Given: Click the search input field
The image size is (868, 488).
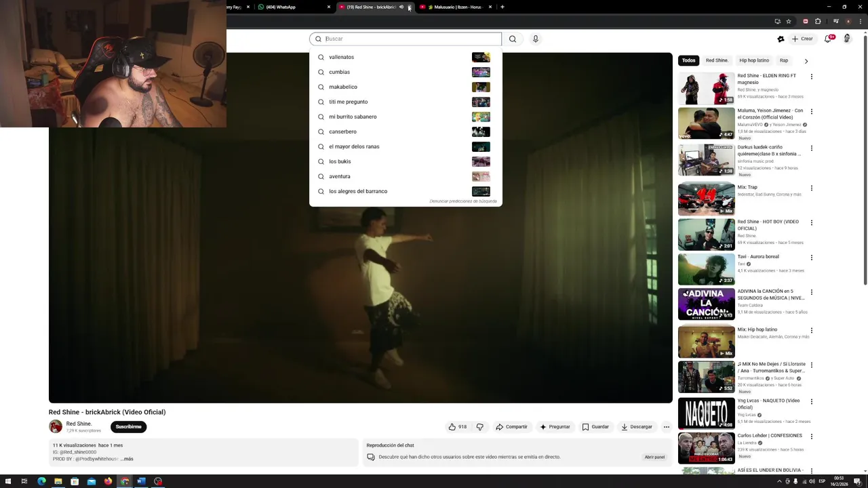Looking at the screenshot, I should (406, 39).
